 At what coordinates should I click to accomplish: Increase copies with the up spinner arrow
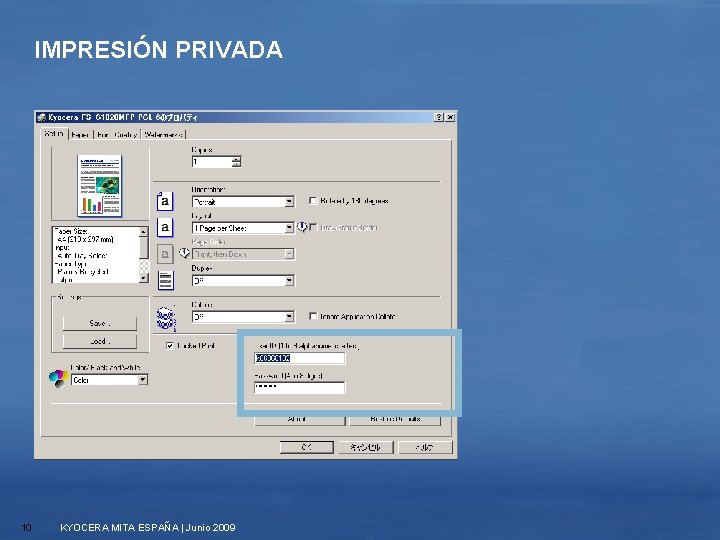[236, 159]
